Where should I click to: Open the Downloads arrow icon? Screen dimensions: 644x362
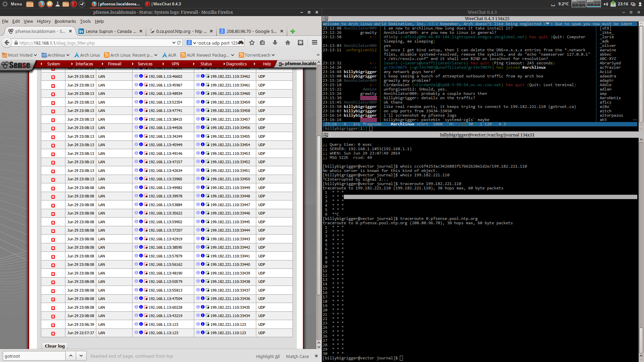275,43
